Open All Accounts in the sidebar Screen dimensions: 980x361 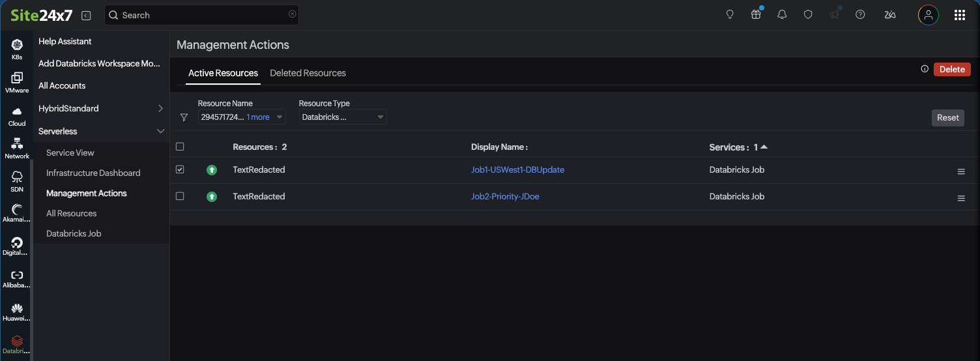point(62,85)
